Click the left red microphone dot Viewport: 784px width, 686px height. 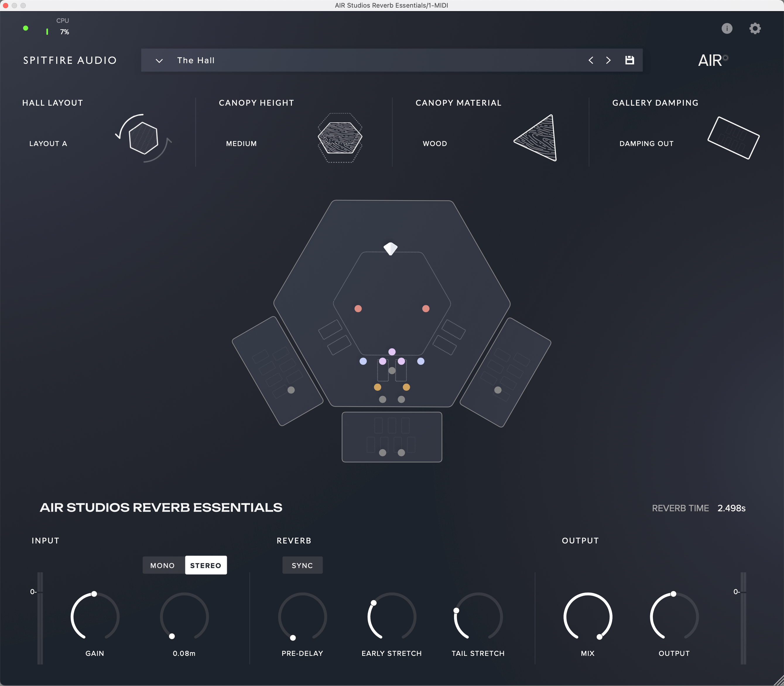pos(358,308)
